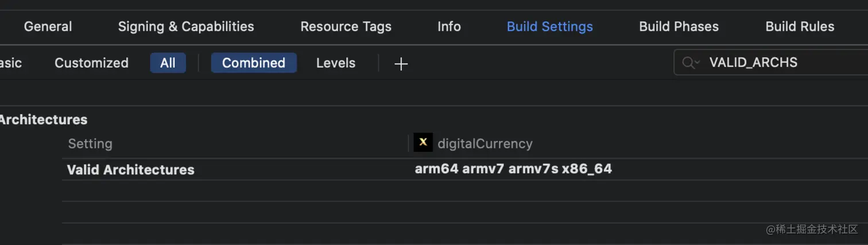Add a build setting with plus icon
Image resolution: width=868 pixels, height=245 pixels.
[x=401, y=63]
